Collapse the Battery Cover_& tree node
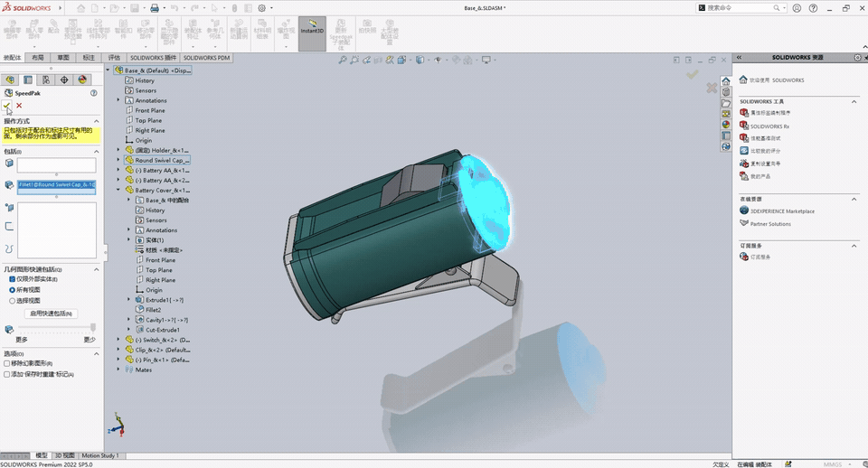The height and width of the screenshot is (468, 868). [x=118, y=191]
